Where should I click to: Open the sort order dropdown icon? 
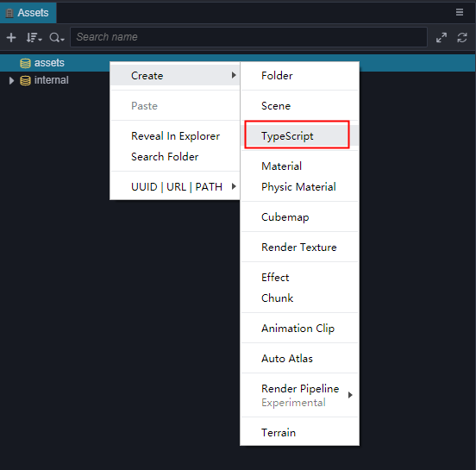pos(34,38)
